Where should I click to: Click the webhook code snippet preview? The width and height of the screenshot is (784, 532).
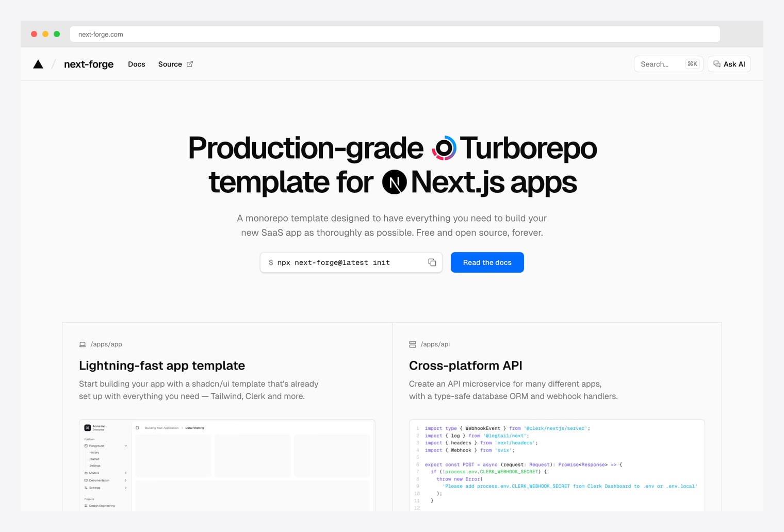557,465
